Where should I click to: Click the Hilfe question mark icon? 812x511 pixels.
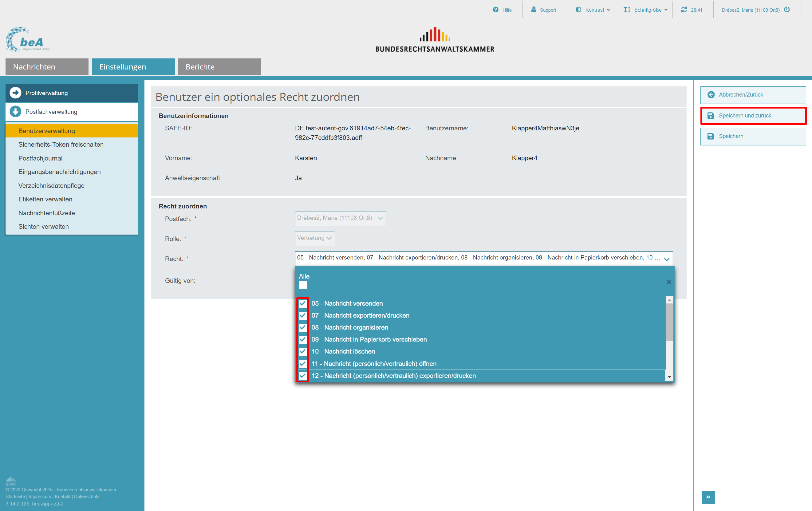pos(495,10)
